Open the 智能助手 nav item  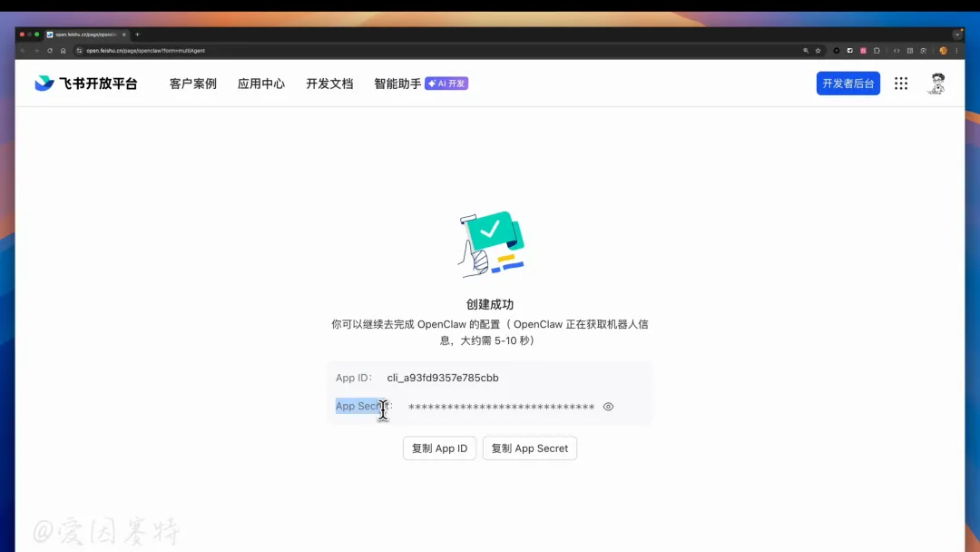[397, 84]
